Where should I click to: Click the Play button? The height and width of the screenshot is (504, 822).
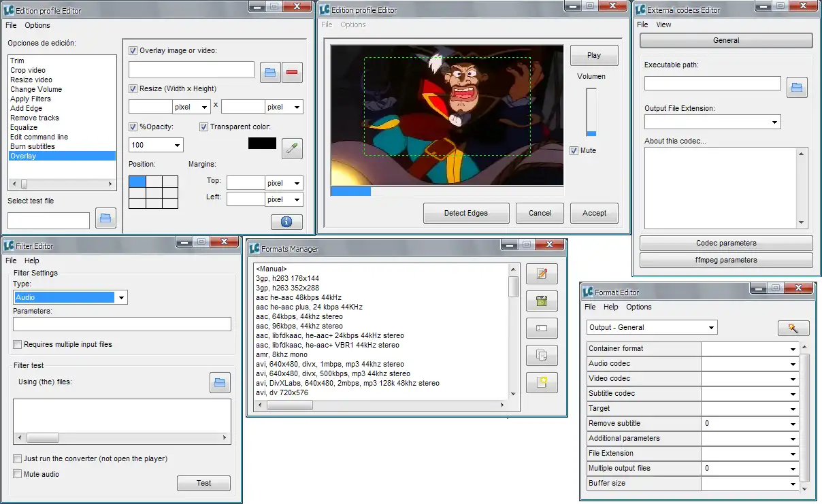click(594, 56)
